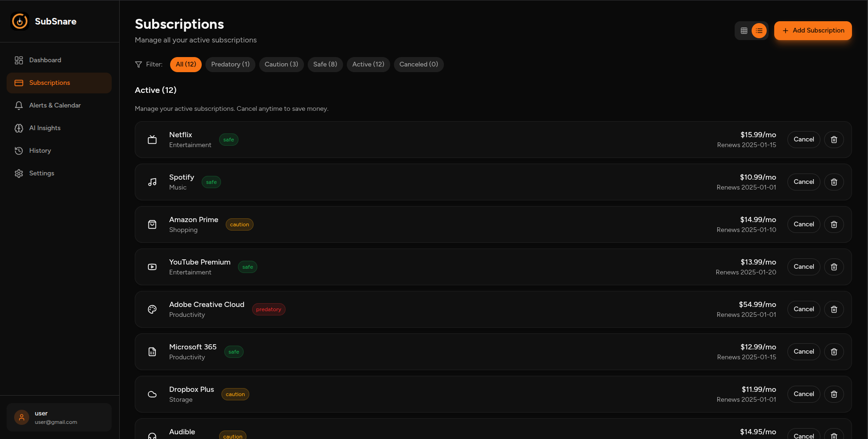
Task: Open AI Insights page
Action: click(59, 128)
